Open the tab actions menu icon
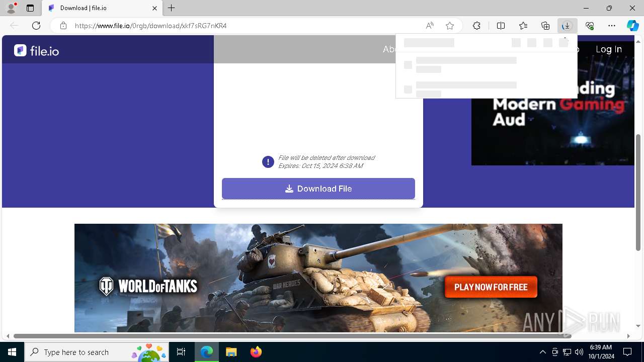The height and width of the screenshot is (362, 644). pos(30,8)
